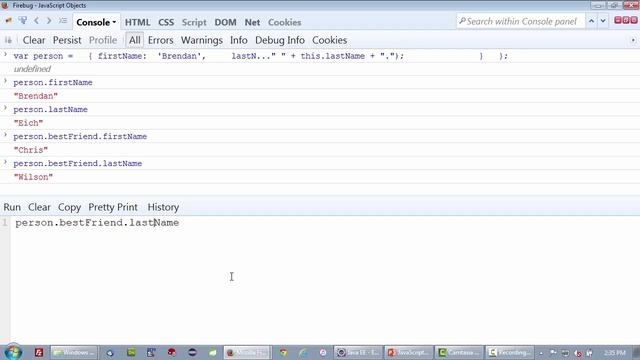The height and width of the screenshot is (360, 640).
Task: Toggle the Errors console filter
Action: coord(160,40)
